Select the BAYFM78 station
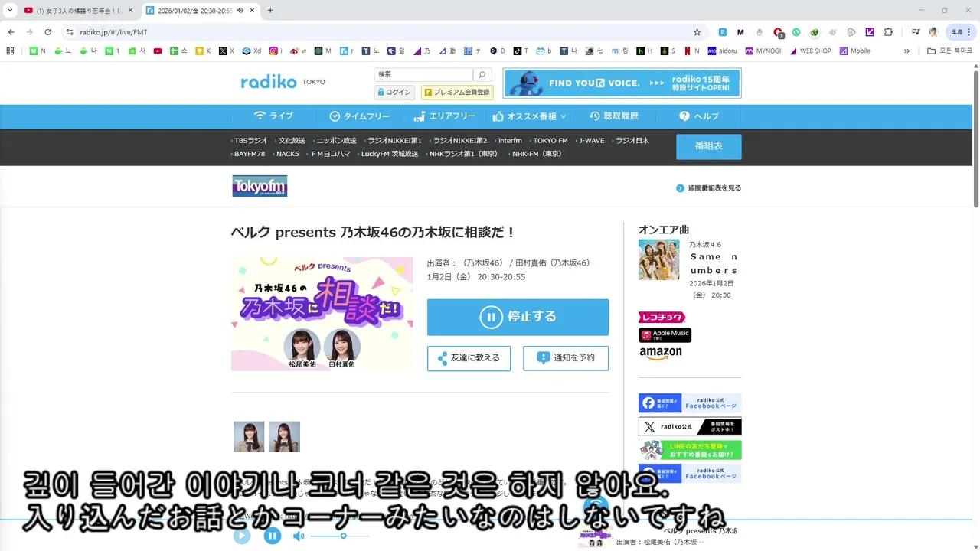The image size is (980, 551). click(x=249, y=154)
